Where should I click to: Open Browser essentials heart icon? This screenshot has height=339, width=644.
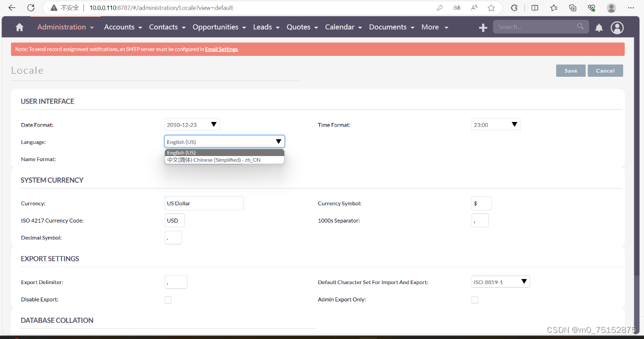pyautogui.click(x=591, y=8)
